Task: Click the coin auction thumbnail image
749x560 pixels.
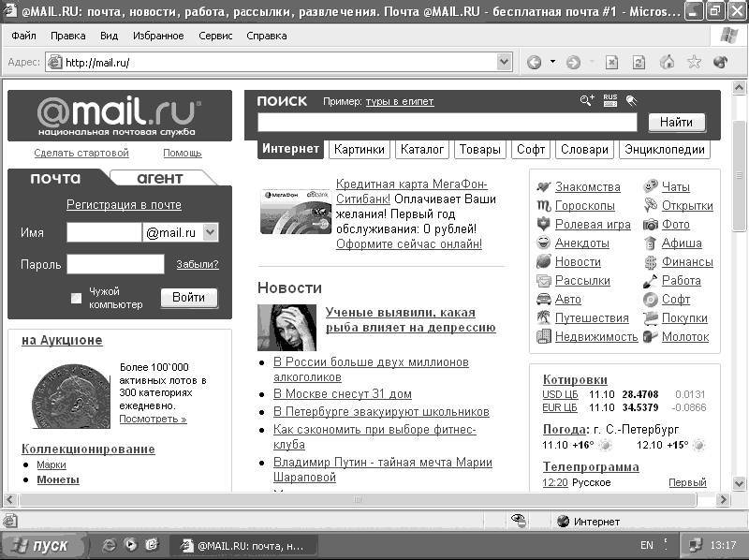Action: click(71, 396)
